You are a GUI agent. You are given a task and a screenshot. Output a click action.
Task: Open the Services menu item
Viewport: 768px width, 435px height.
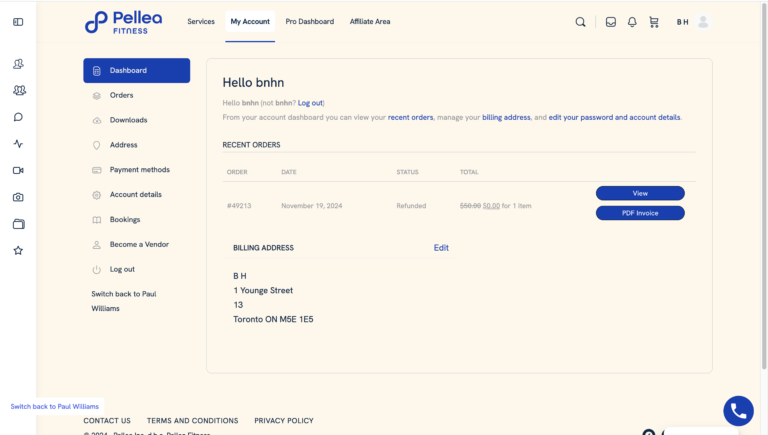coord(201,22)
